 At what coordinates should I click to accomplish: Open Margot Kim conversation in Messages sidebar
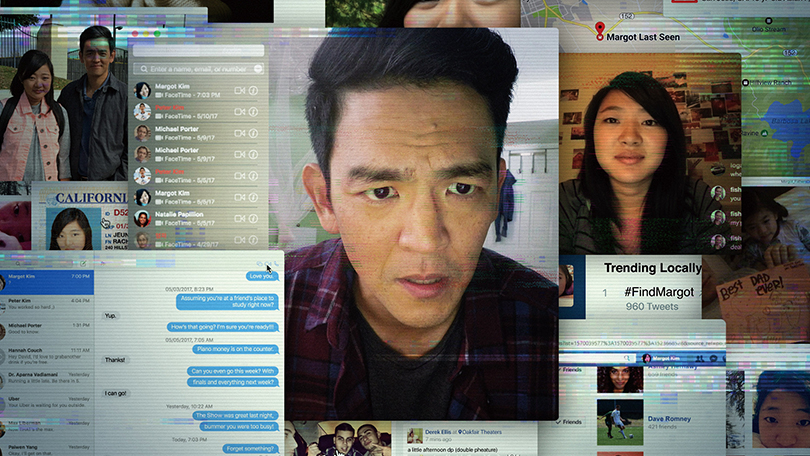click(x=47, y=282)
